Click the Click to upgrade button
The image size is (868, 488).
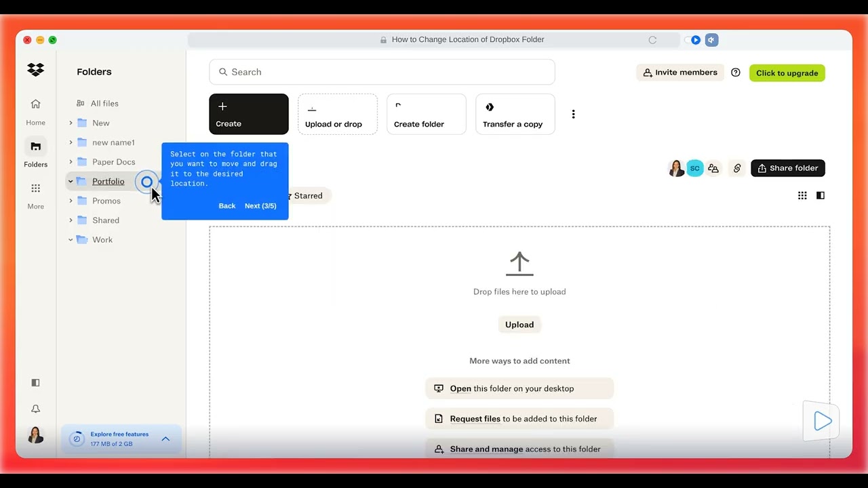coord(787,73)
